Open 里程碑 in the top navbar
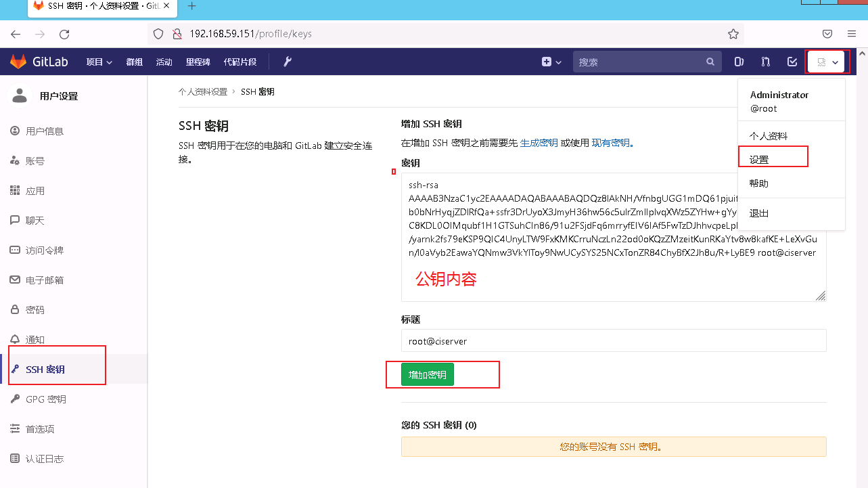This screenshot has width=868, height=488. (x=198, y=62)
